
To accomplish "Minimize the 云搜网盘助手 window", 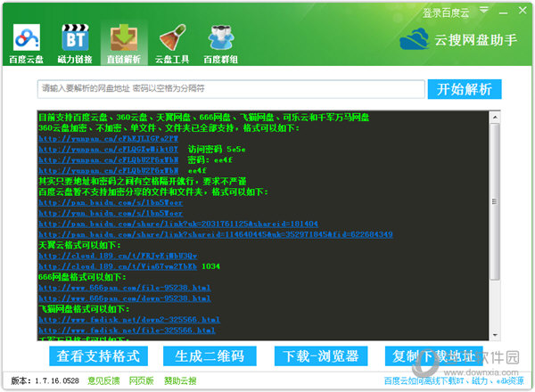I will point(503,12).
